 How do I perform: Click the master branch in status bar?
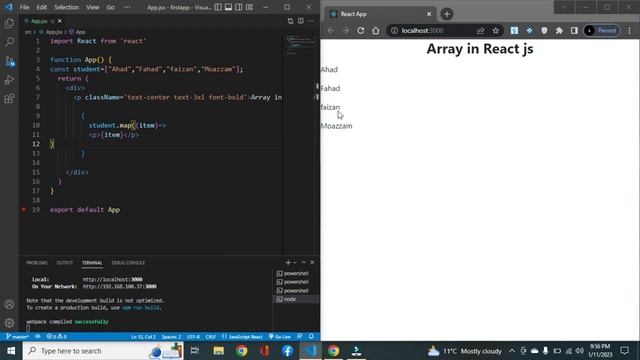point(17,337)
